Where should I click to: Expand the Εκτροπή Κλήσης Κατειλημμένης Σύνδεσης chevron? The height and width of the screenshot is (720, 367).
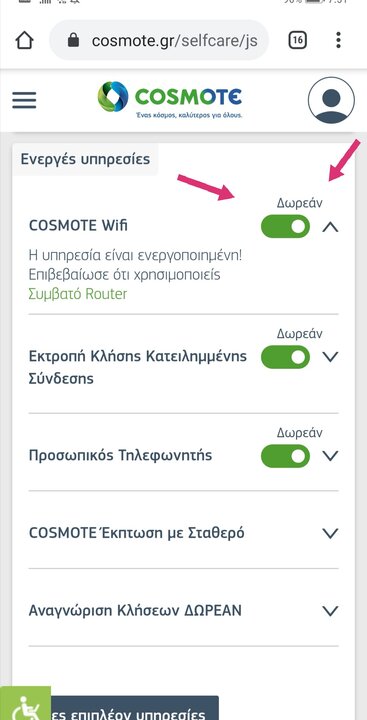coord(330,357)
